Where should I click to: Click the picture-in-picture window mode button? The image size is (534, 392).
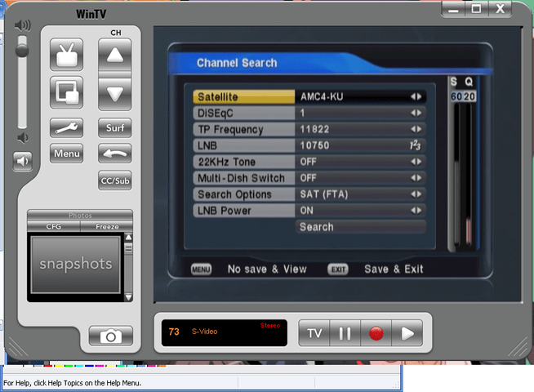click(66, 92)
